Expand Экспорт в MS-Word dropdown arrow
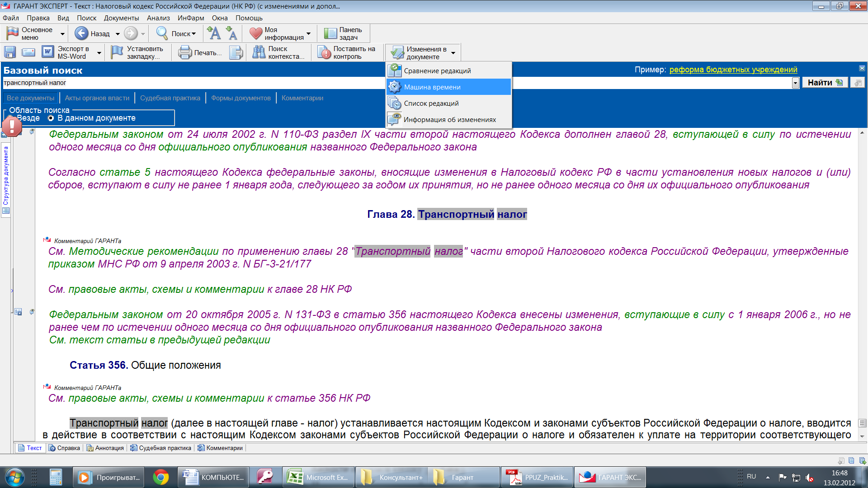This screenshot has height=488, width=868. tap(99, 53)
